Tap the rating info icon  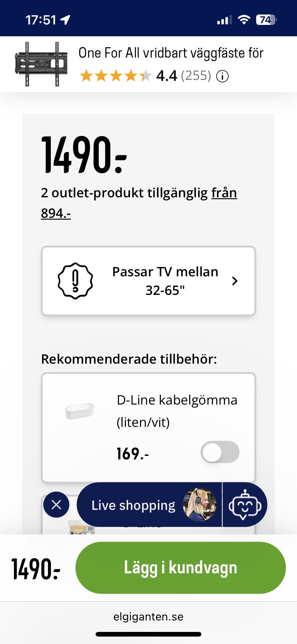tap(222, 76)
